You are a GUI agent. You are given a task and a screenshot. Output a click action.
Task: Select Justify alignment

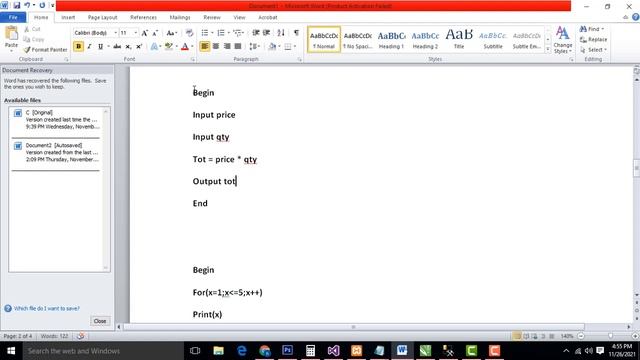pos(238,47)
